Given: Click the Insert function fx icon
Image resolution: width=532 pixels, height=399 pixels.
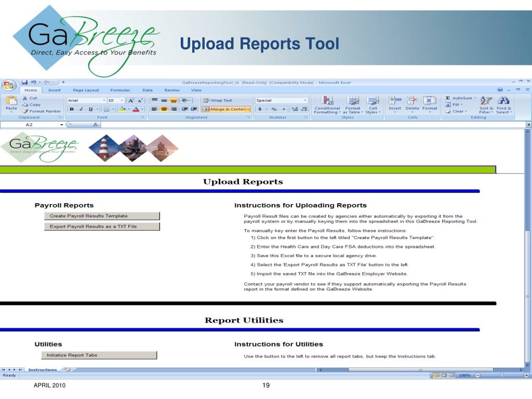Looking at the screenshot, I should 96,125.
